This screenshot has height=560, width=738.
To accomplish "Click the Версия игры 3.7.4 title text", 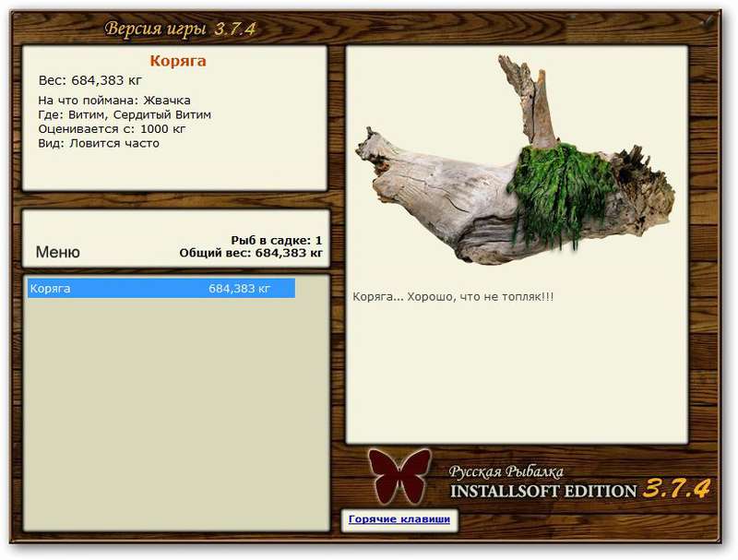I will 180,29.
